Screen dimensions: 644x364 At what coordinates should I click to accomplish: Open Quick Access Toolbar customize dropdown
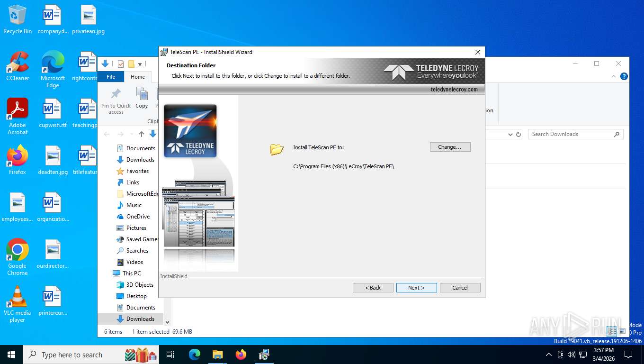pos(140,64)
